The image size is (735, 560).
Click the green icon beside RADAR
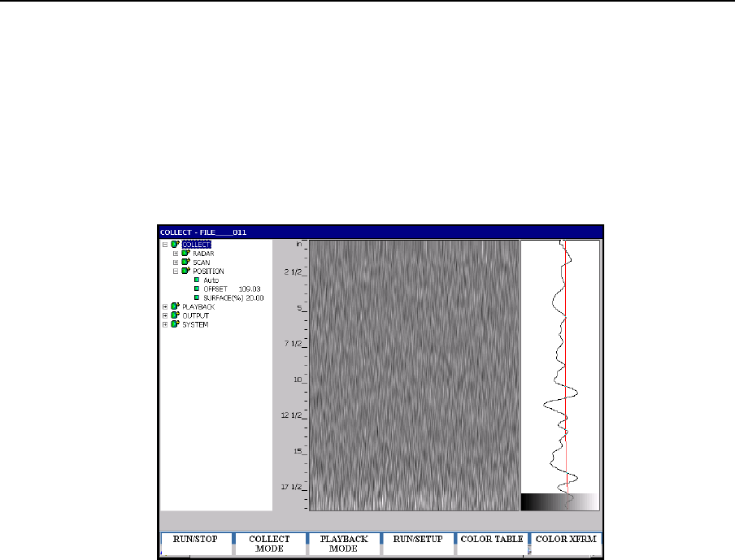point(185,253)
